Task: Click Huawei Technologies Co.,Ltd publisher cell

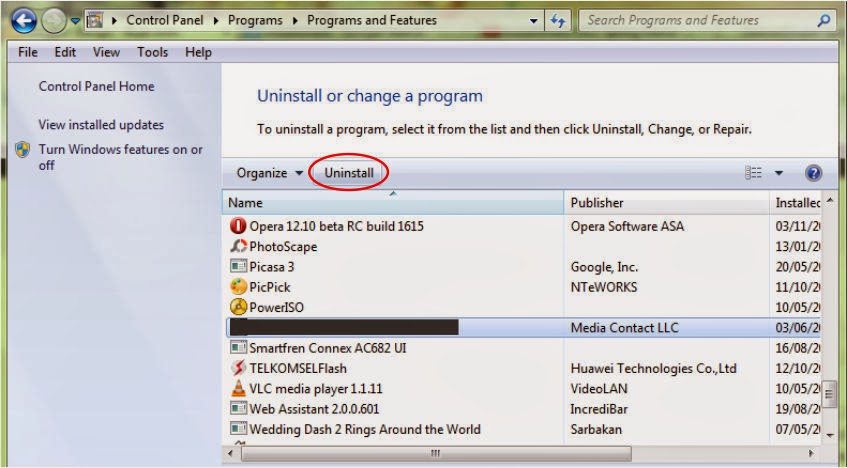Action: click(x=654, y=369)
